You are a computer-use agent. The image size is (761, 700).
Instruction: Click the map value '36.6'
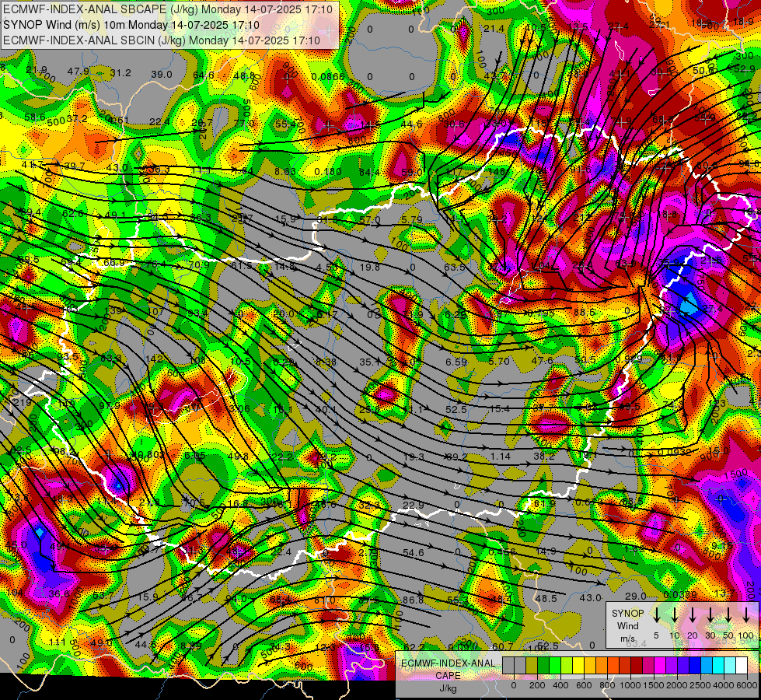[59, 593]
